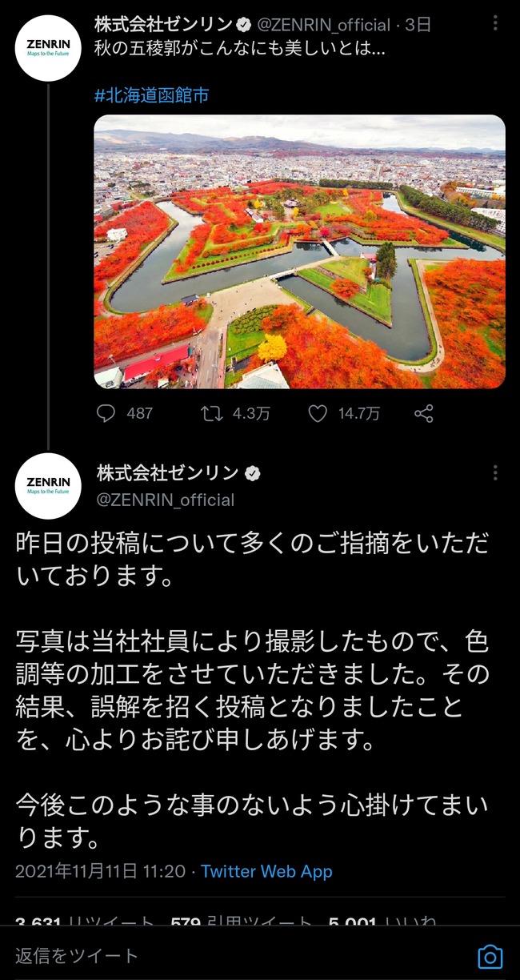Open more options on first tweet
520x980 pixels.
coord(495,24)
